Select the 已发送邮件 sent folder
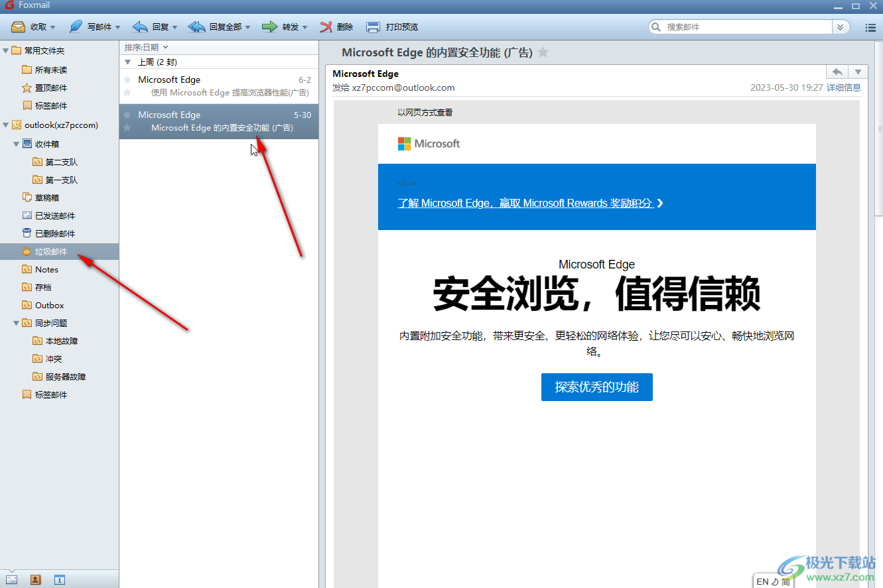Image resolution: width=883 pixels, height=588 pixels. (x=55, y=215)
